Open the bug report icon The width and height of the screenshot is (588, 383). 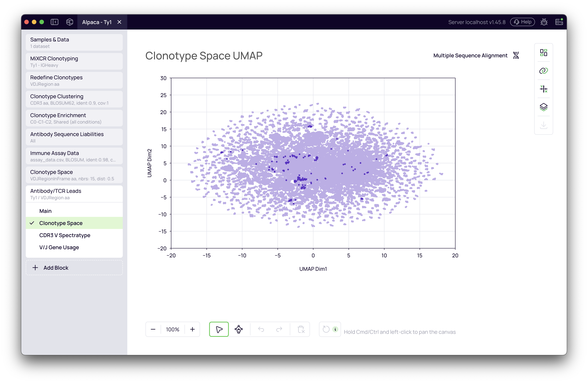click(x=544, y=22)
